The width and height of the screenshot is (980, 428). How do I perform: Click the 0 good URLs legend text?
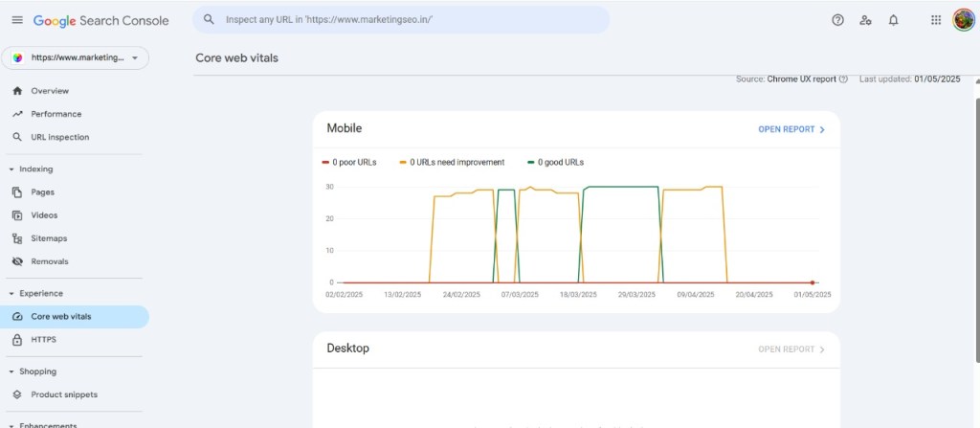(561, 163)
